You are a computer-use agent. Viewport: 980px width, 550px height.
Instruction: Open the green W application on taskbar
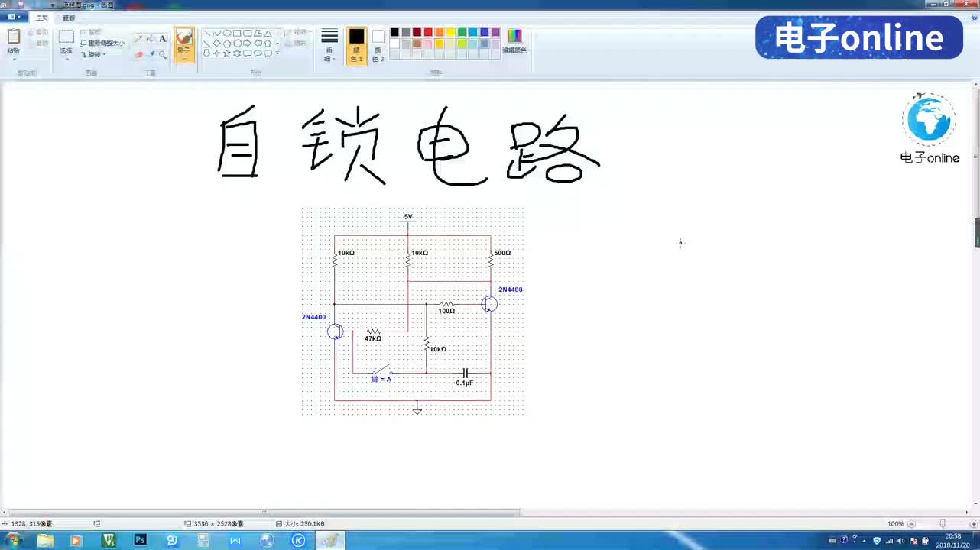[109, 540]
